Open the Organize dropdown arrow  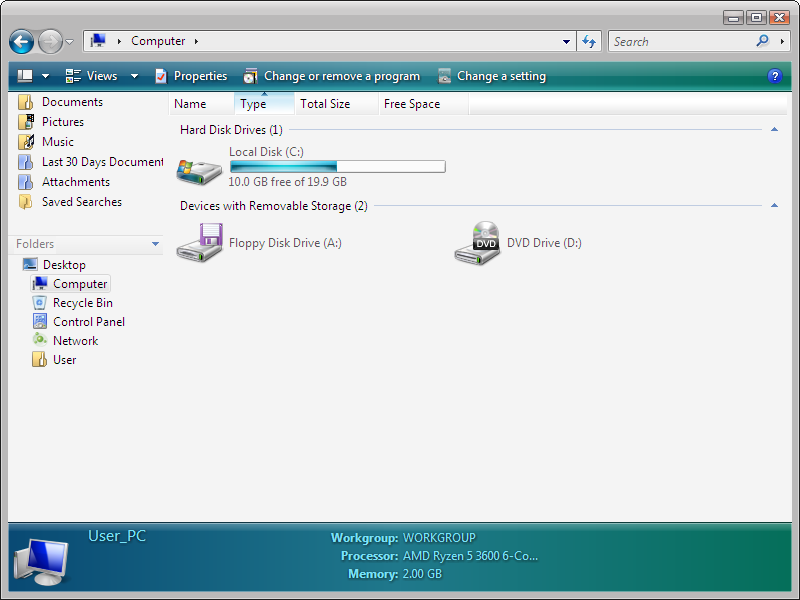[45, 77]
